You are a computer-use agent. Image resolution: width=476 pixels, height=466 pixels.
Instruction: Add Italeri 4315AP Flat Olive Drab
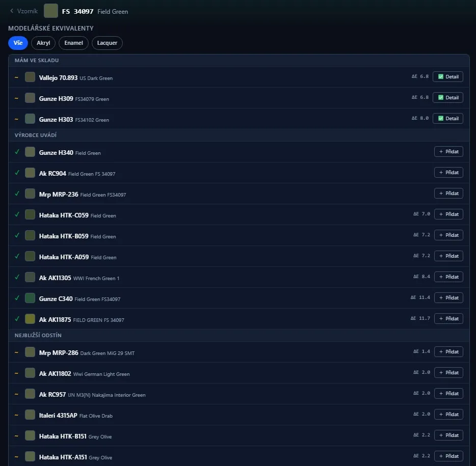(x=448, y=415)
